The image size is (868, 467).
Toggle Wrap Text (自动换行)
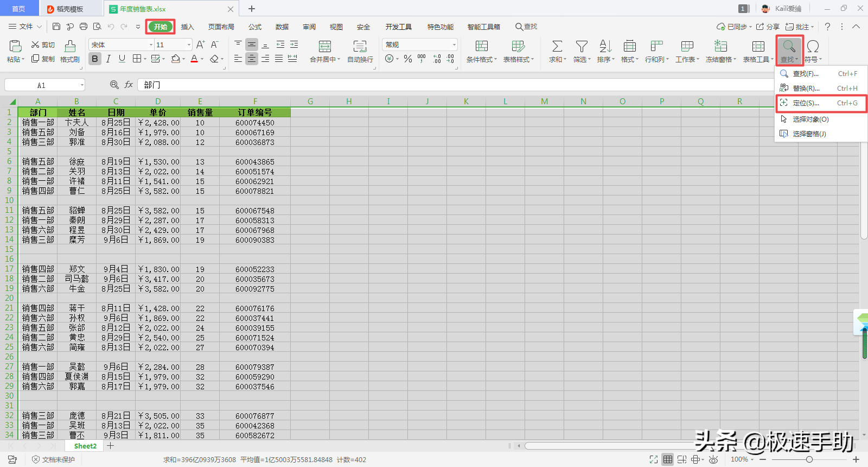(360, 52)
